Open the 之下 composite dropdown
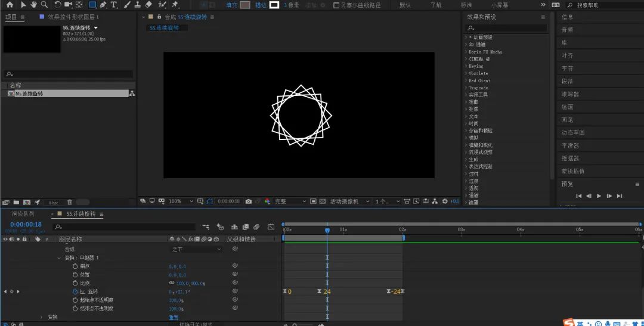The width and height of the screenshot is (644, 326). [196, 249]
